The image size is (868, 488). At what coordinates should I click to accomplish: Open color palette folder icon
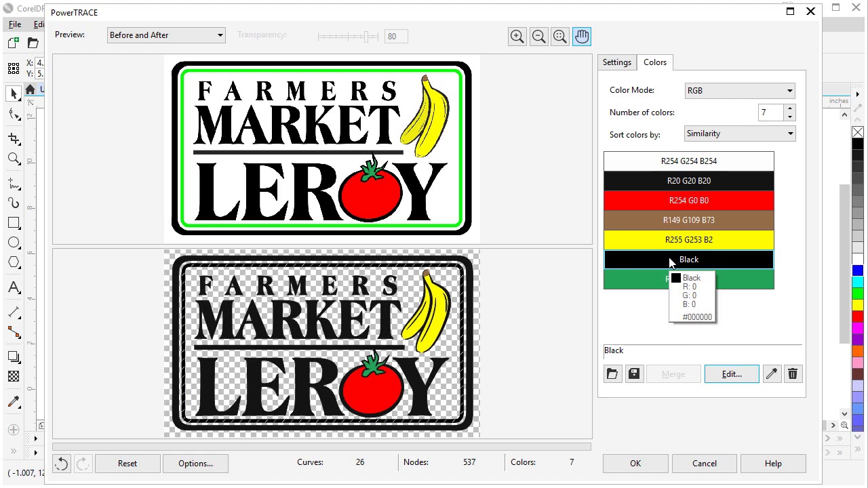click(x=612, y=374)
